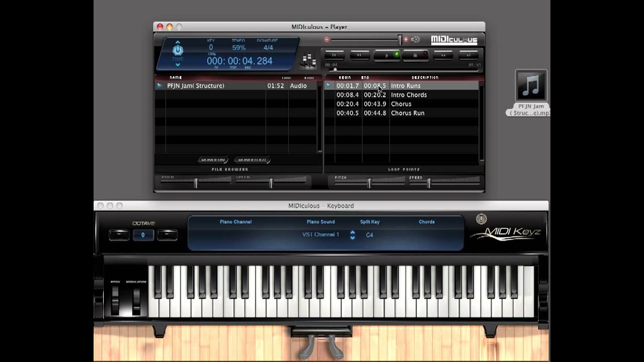This screenshot has width=644, height=362.
Task: Click the MIDI Keyz logo
Action: [x=505, y=234]
